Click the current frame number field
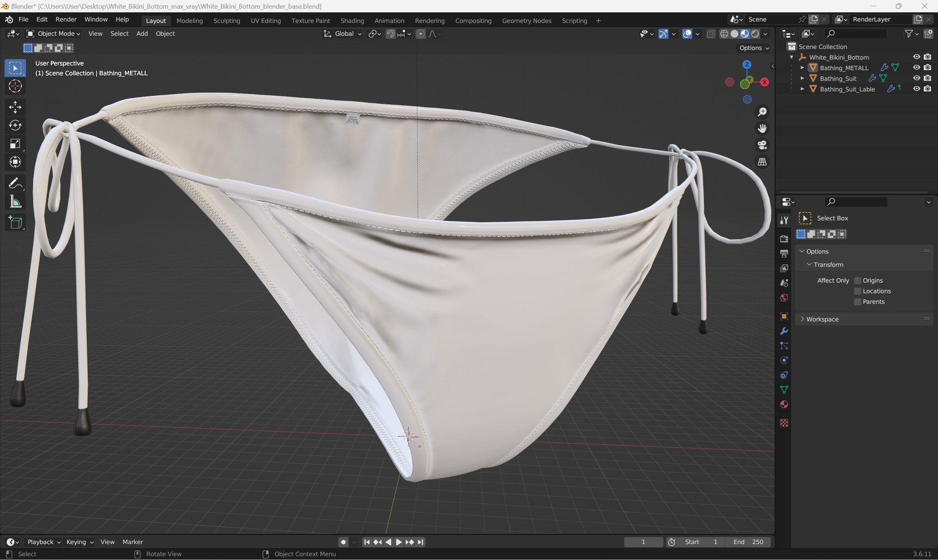Screen dimensions: 938x560 pos(643,542)
